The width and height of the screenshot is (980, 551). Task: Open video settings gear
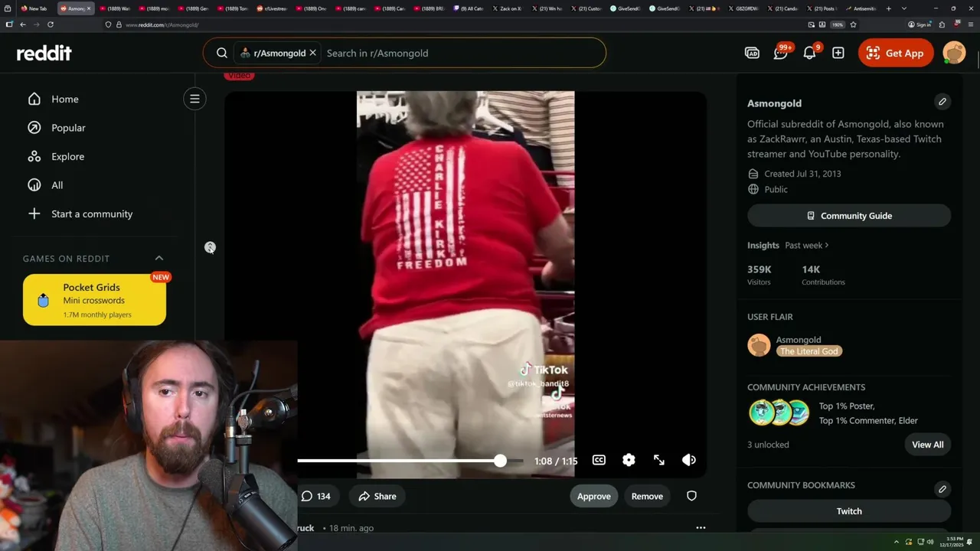click(x=629, y=460)
